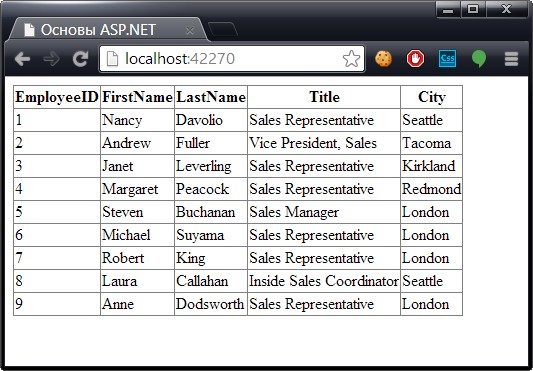Focus the localhost:42270 address bar

coord(232,59)
